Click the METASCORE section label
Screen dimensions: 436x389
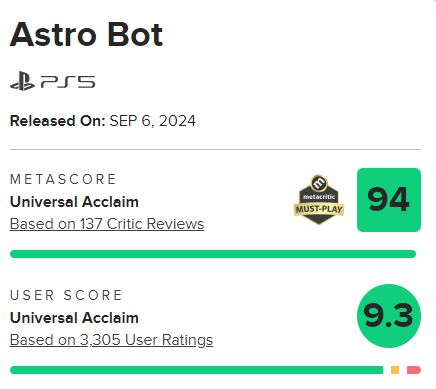pos(63,179)
